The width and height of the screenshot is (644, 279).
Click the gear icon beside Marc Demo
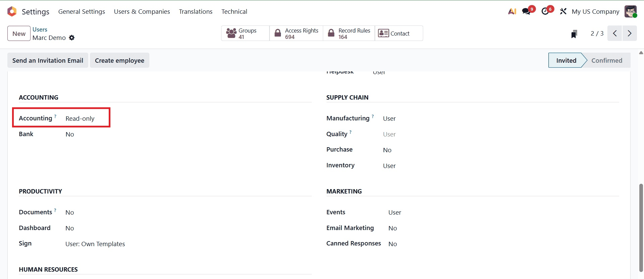(72, 38)
